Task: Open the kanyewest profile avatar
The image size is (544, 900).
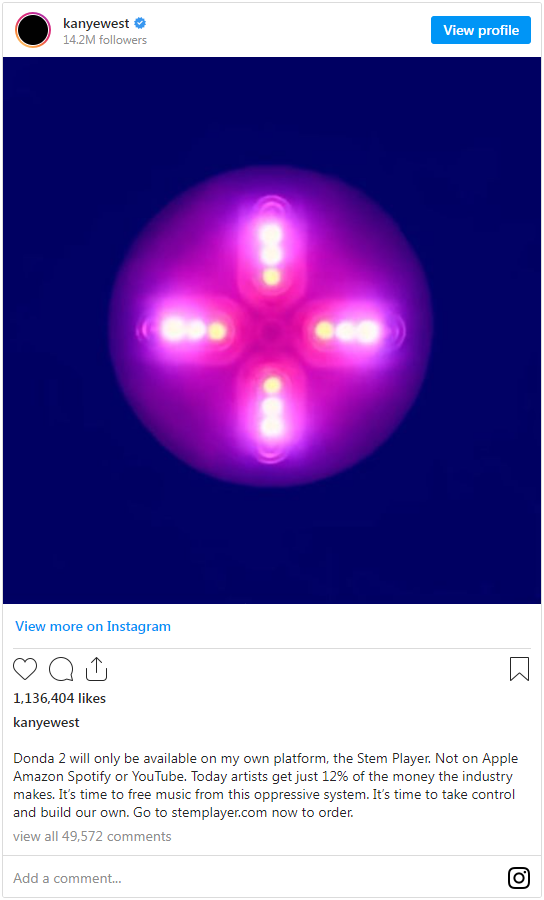Action: pyautogui.click(x=33, y=30)
